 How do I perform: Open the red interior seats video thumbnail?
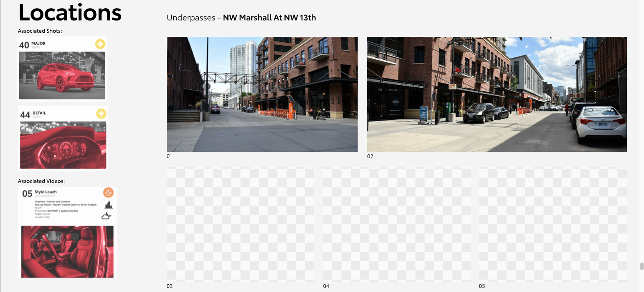pos(67,251)
